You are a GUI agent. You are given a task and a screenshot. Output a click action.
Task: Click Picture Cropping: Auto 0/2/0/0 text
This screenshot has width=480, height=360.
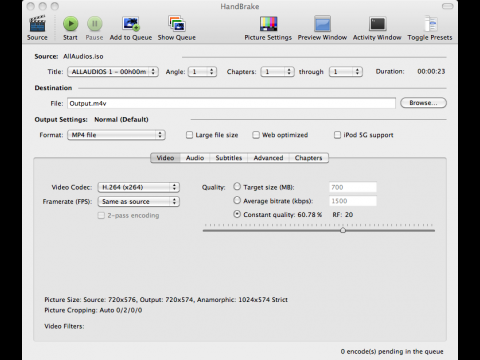[x=93, y=310]
